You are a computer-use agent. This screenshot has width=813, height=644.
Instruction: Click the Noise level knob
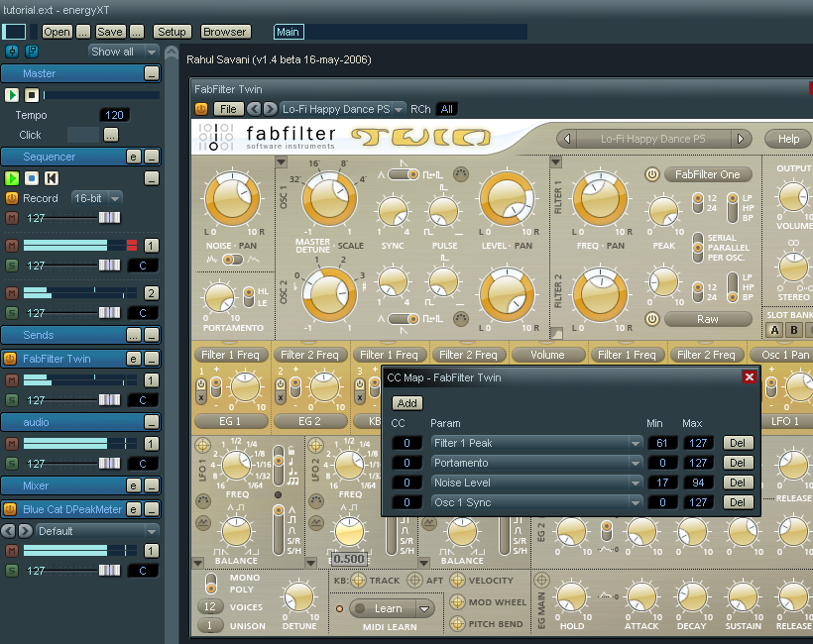(x=232, y=198)
